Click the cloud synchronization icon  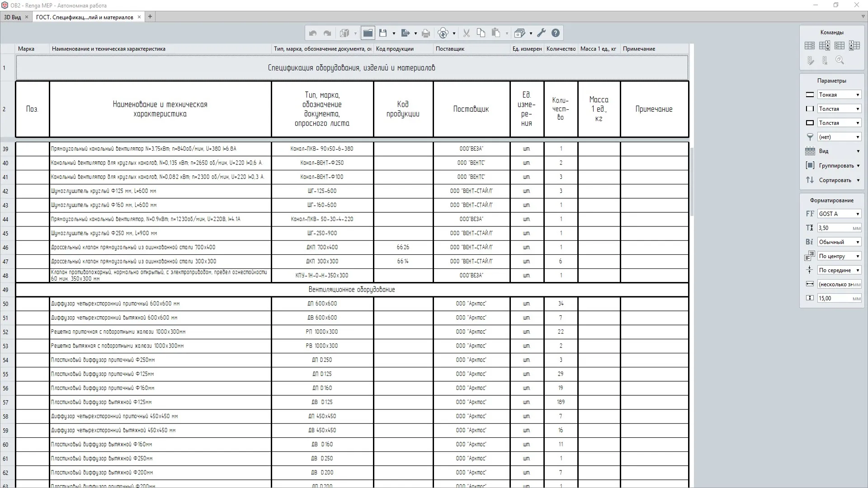click(x=443, y=33)
